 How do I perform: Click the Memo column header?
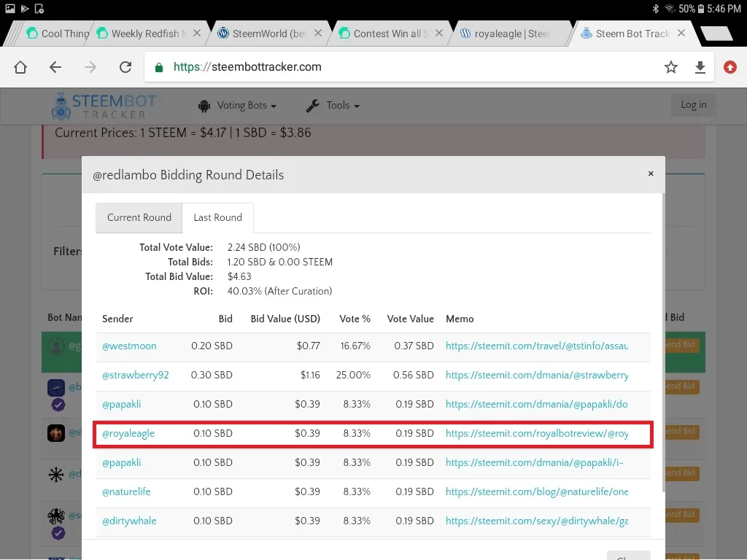[460, 319]
